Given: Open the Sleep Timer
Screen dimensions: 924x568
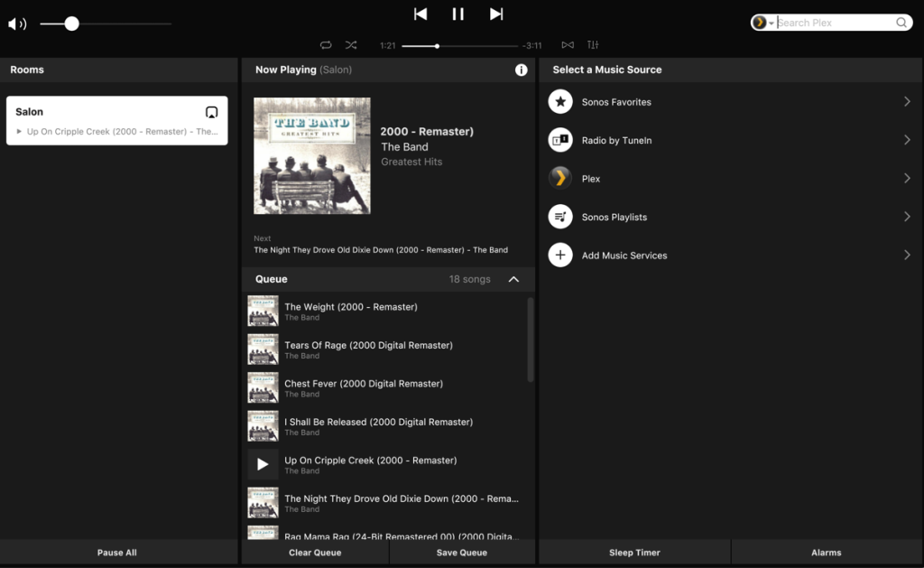Looking at the screenshot, I should pyautogui.click(x=634, y=553).
